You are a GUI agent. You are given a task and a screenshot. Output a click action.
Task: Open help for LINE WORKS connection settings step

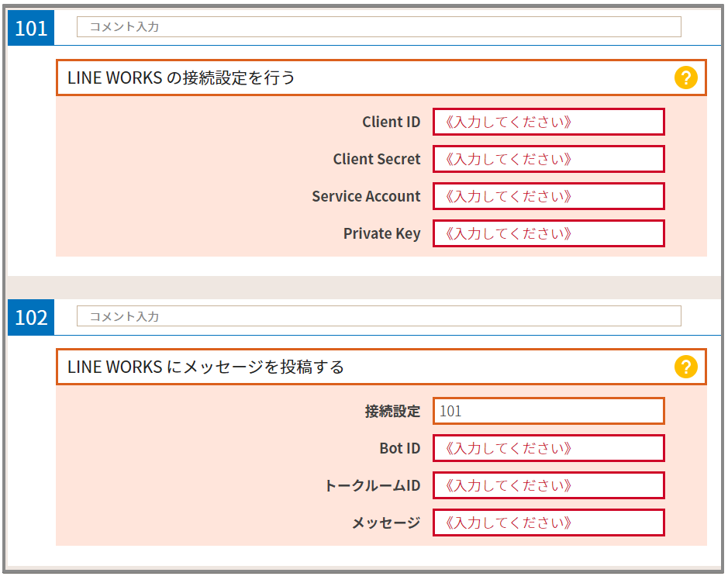[x=686, y=78]
